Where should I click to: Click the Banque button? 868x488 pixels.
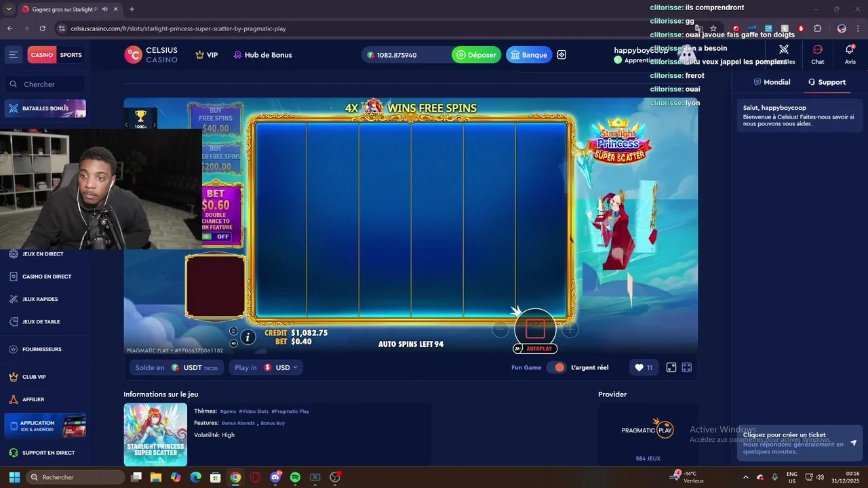click(x=529, y=55)
